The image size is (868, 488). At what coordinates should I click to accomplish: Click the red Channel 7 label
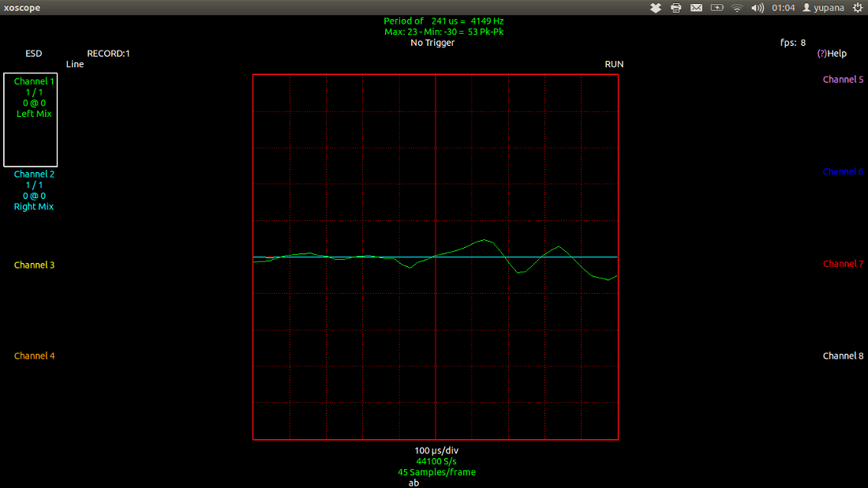[843, 264]
